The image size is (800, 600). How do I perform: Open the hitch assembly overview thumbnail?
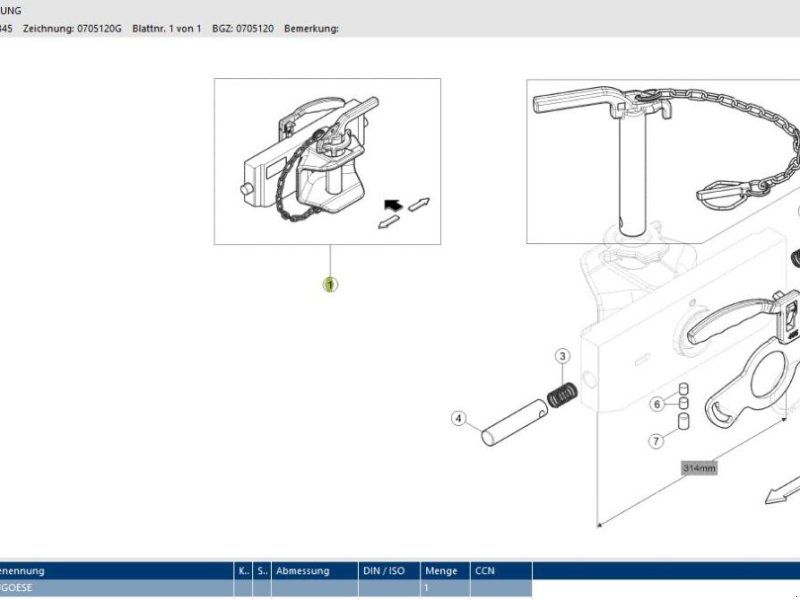click(327, 161)
